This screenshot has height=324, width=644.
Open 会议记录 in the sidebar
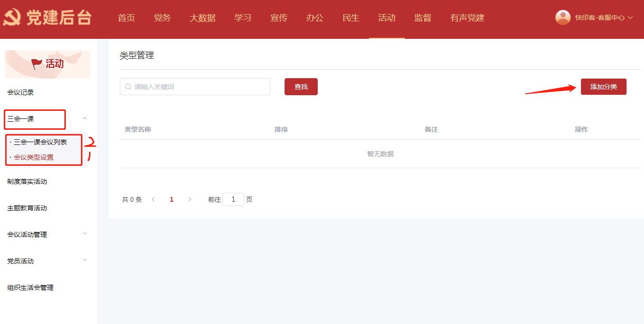(21, 92)
